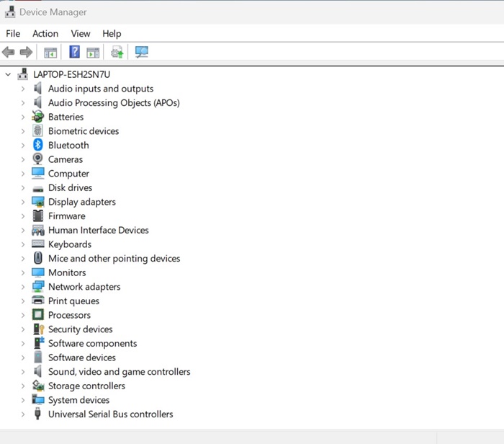The width and height of the screenshot is (504, 444).
Task: Click Scan for hardware changes monitor icon
Action: (142, 52)
